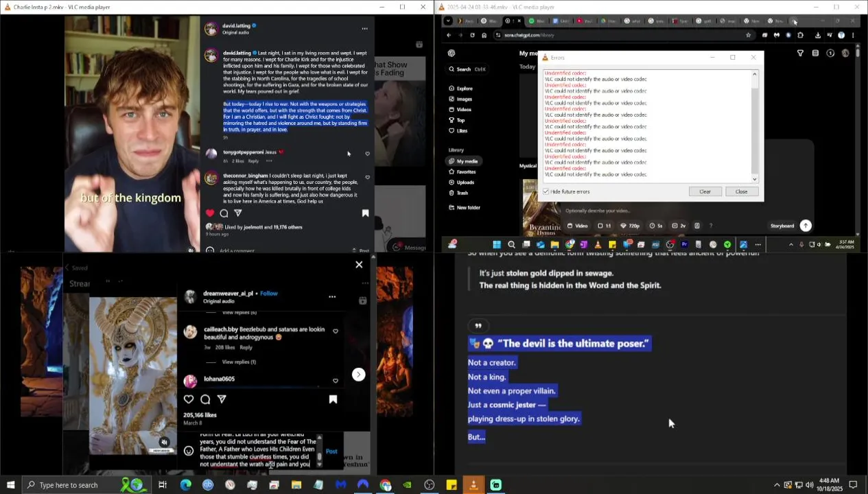Open comment options next to tonygotpepperoni's Reply
Image resolution: width=868 pixels, height=494 pixels.
click(x=269, y=161)
